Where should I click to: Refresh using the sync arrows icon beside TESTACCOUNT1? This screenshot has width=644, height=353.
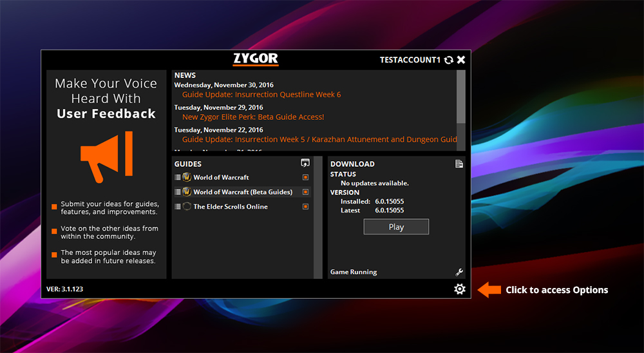click(x=448, y=60)
